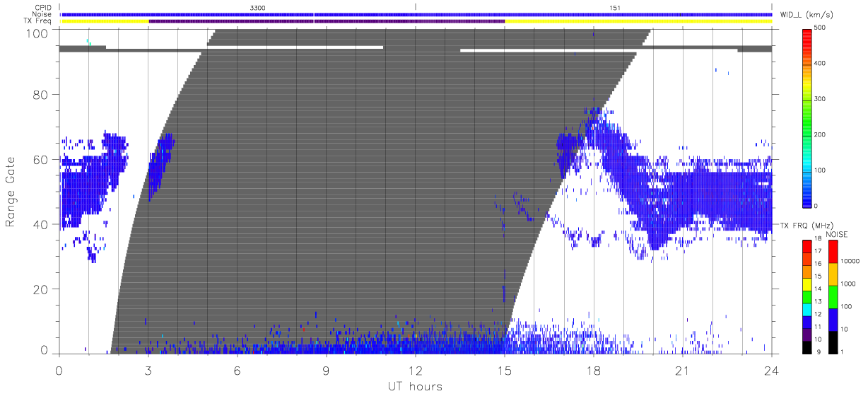Click the spectral width color bar

click(x=808, y=117)
